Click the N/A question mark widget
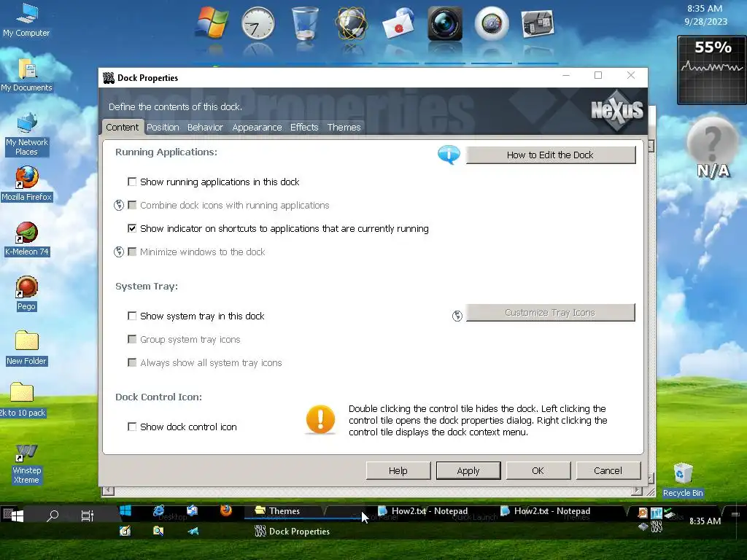The width and height of the screenshot is (747, 560). 713,148
